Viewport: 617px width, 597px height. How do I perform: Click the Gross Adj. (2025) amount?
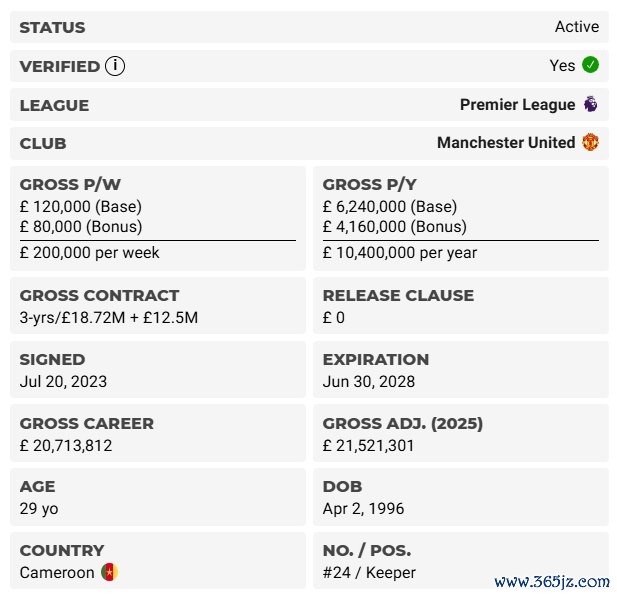368,445
